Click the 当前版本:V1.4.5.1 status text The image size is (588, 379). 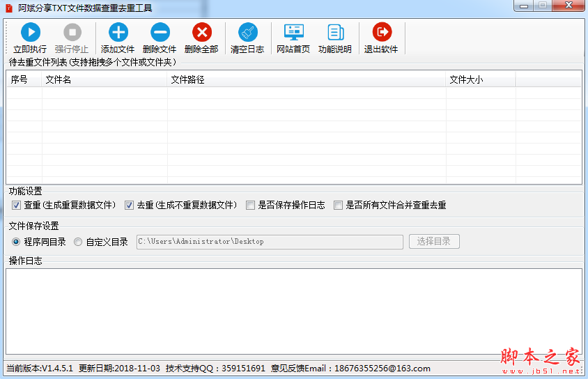(x=40, y=369)
